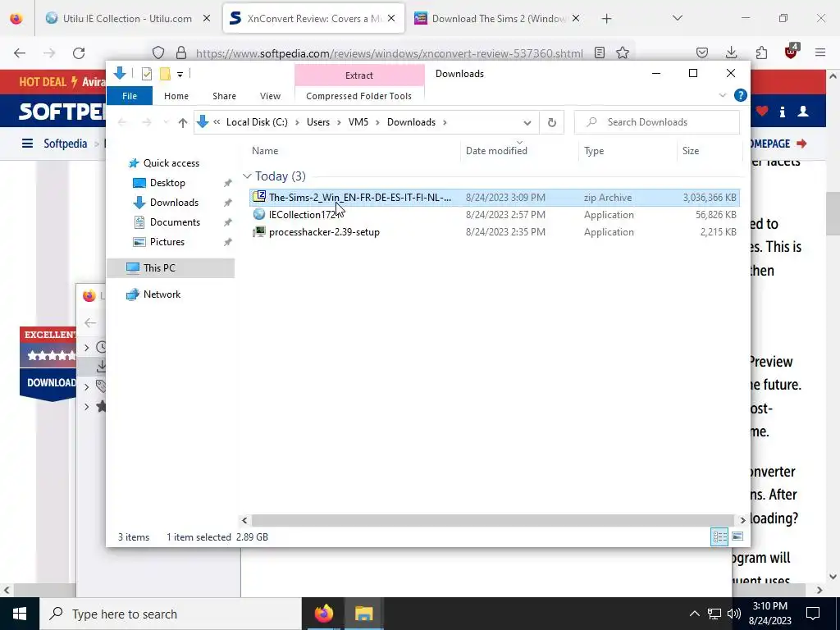
Task: Refresh the Downloads folder
Action: coord(552,123)
